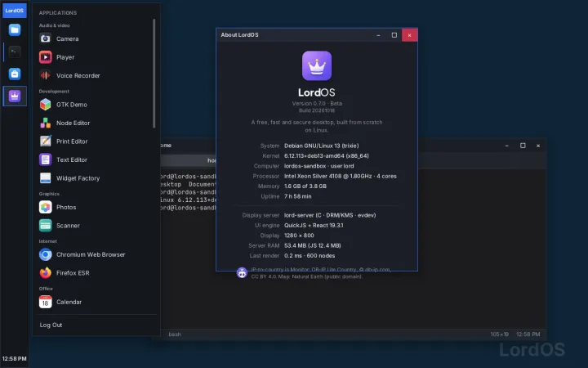The width and height of the screenshot is (588, 368).
Task: Launch the Text Editor icon
Action: (46, 159)
